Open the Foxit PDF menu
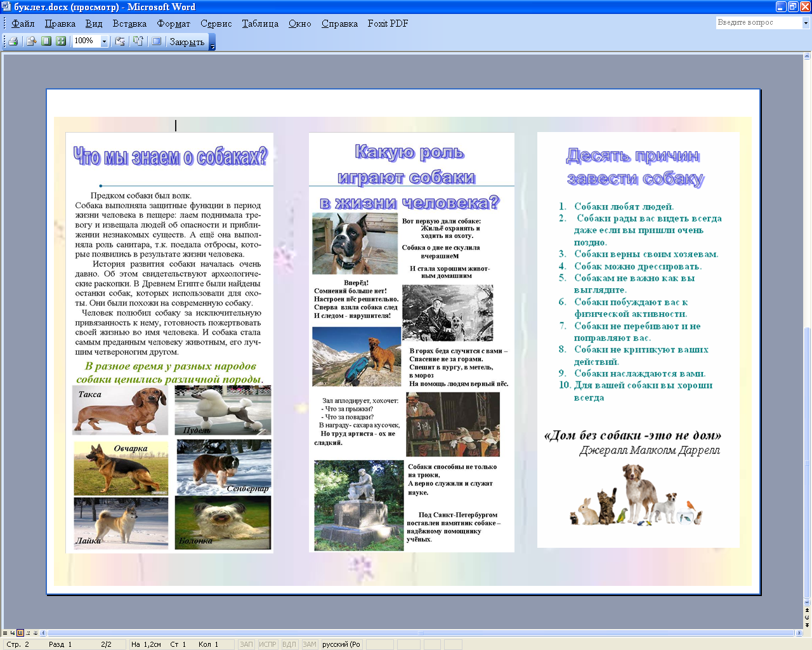Screen dimensions: 812x650 (388, 23)
